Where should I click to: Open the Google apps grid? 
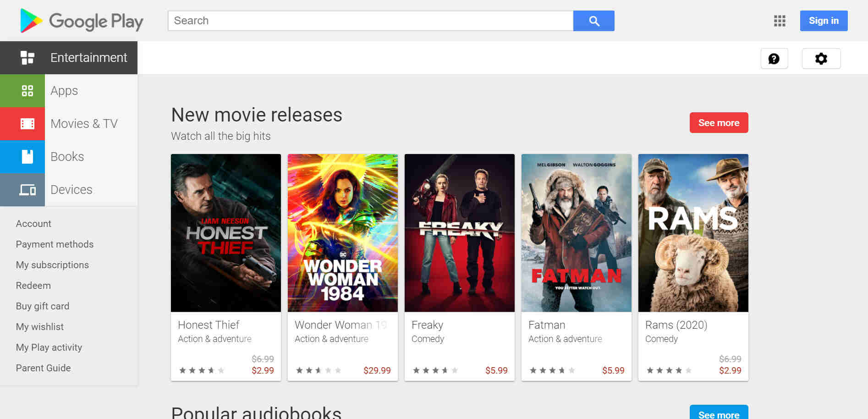(780, 21)
